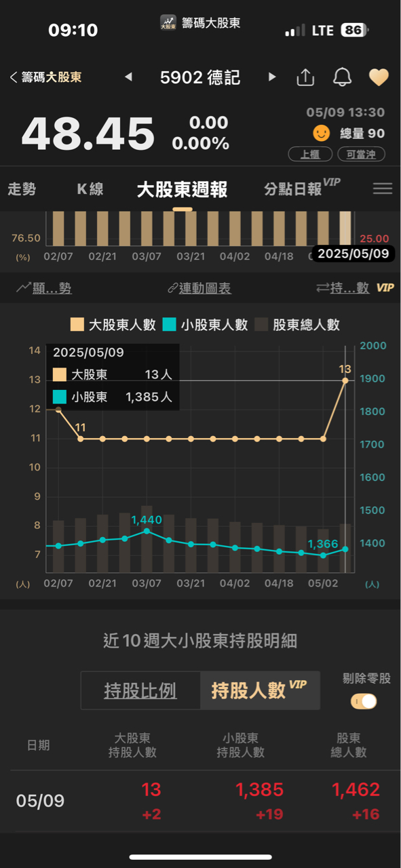The height and width of the screenshot is (868, 401).
Task: Go to previous stock with left arrow
Action: pyautogui.click(x=128, y=77)
